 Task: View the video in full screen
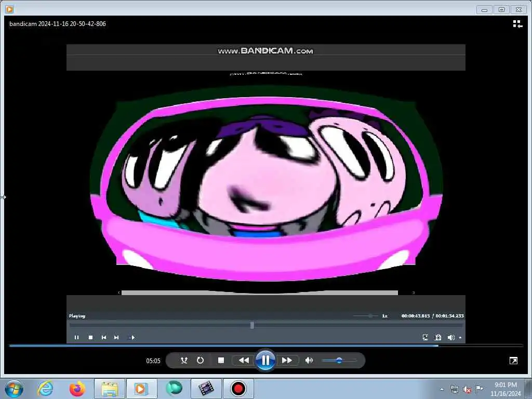513,361
